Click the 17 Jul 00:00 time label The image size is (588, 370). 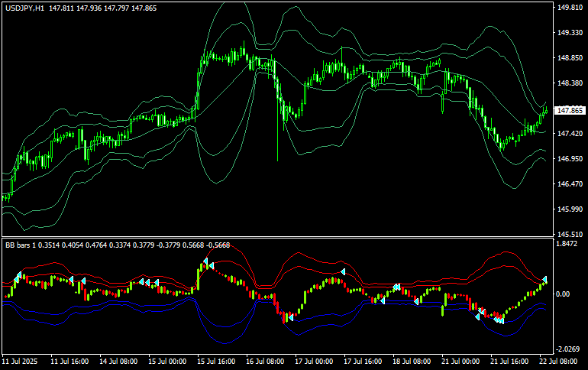(x=314, y=362)
